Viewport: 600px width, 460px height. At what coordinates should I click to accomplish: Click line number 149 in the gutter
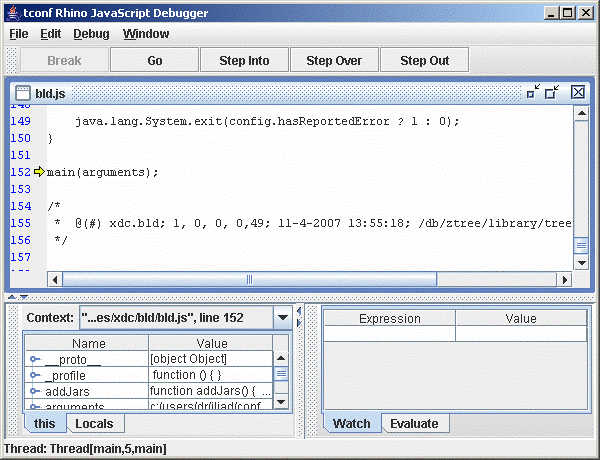pos(20,121)
